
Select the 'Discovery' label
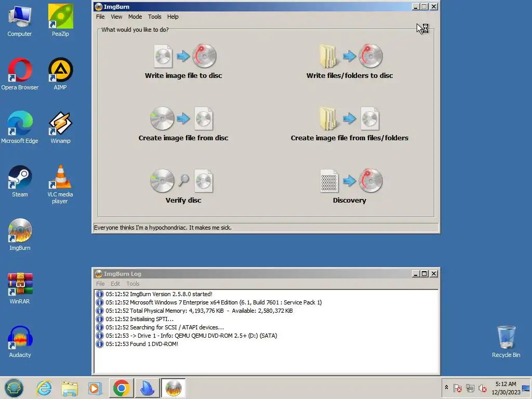(x=350, y=201)
